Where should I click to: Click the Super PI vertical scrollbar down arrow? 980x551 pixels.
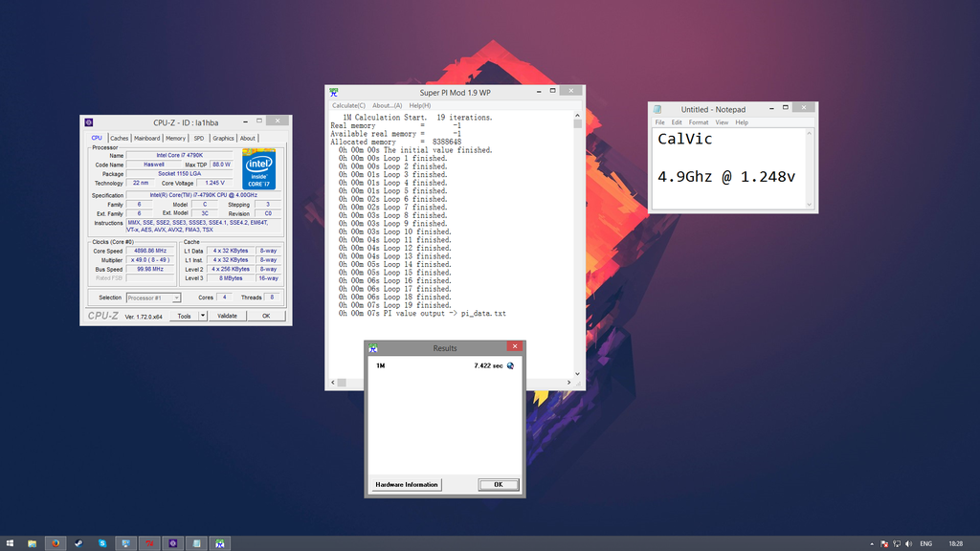pyautogui.click(x=577, y=374)
